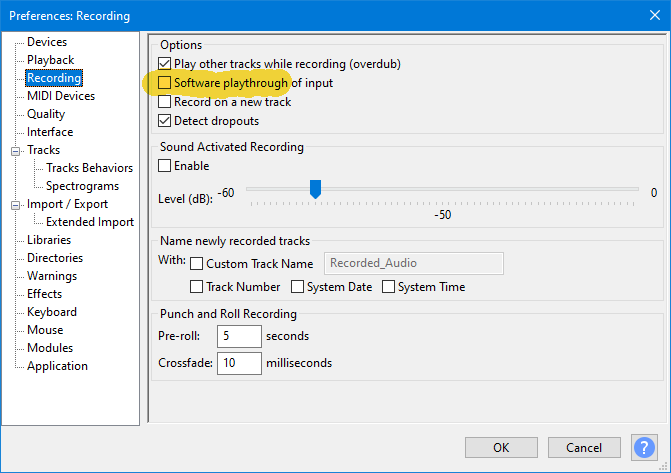Image resolution: width=671 pixels, height=473 pixels.
Task: Go to the Spectrograms preferences page
Action: click(x=82, y=186)
